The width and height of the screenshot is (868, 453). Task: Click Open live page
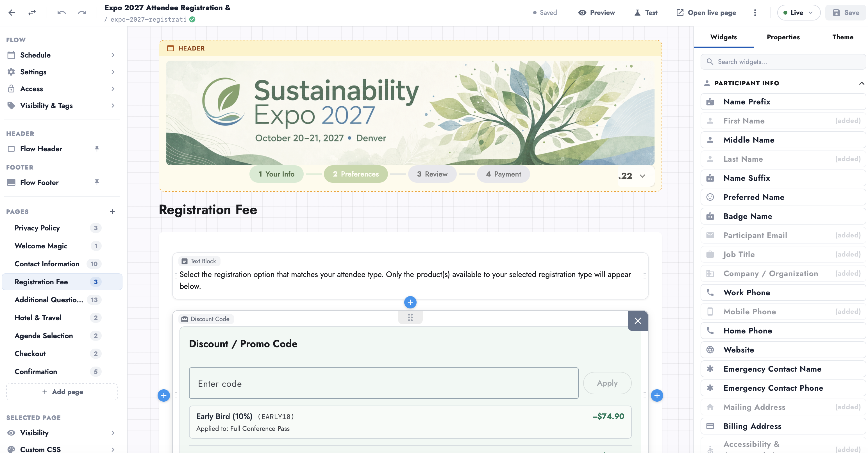(x=706, y=13)
